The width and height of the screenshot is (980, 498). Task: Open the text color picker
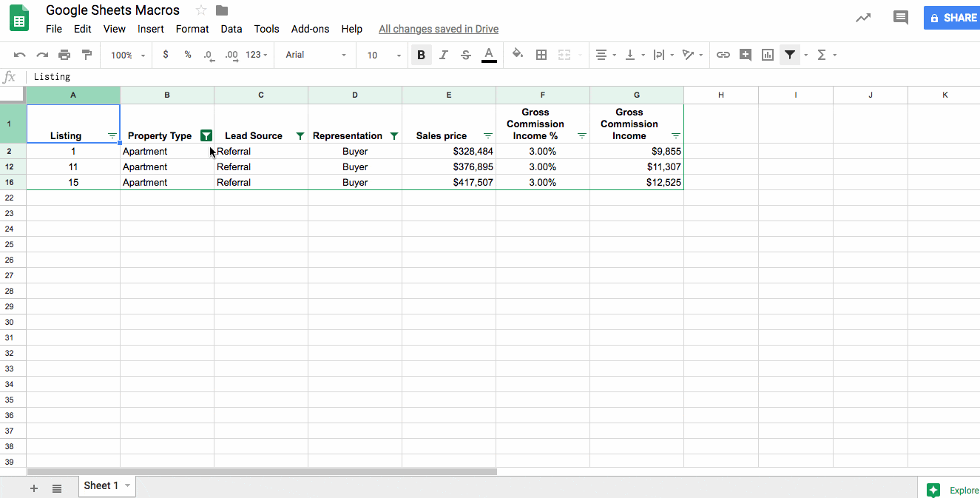[x=488, y=55]
